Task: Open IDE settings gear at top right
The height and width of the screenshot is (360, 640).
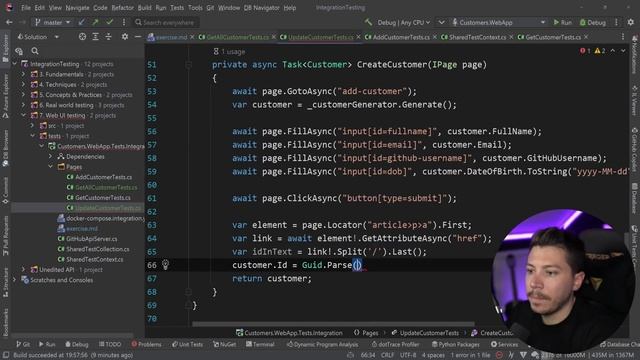Action: click(x=631, y=22)
